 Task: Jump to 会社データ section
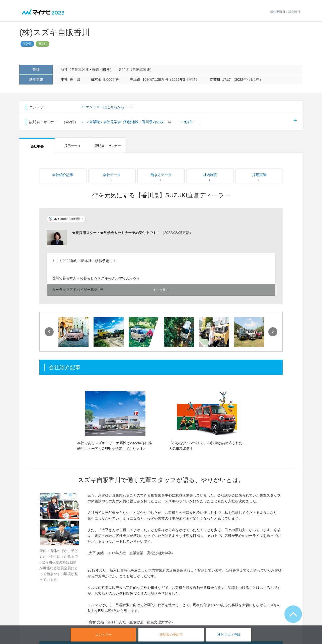[x=112, y=176]
